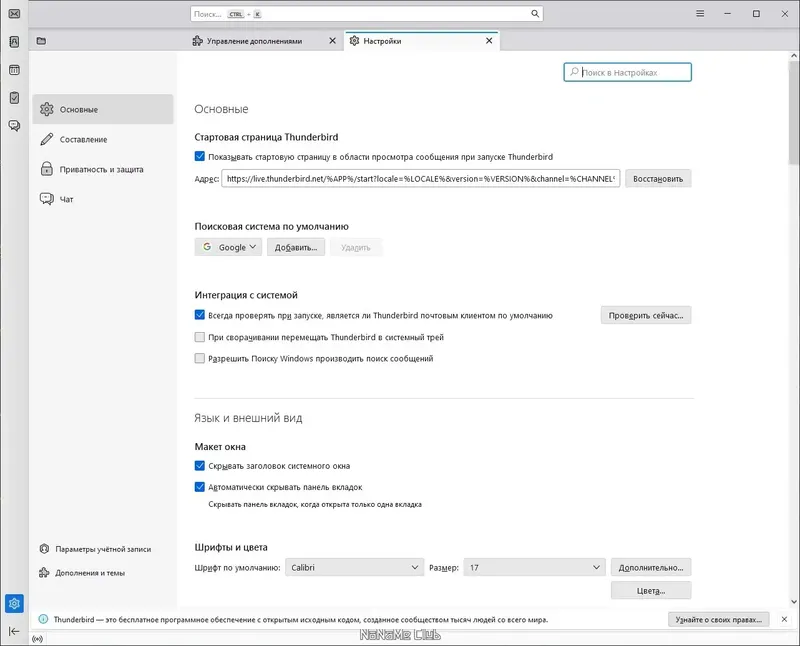Expand the Google search engine dropdown
This screenshot has height=646, width=800.
coord(228,247)
